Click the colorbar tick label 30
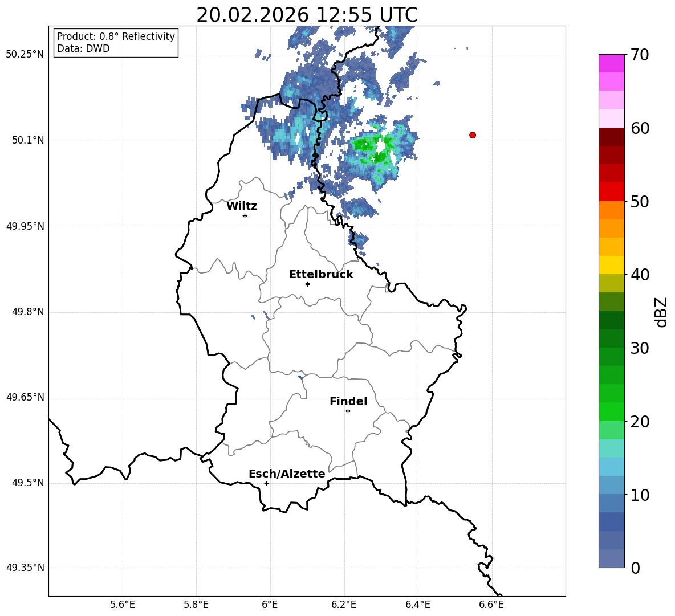The width and height of the screenshot is (675, 616). pos(640,348)
